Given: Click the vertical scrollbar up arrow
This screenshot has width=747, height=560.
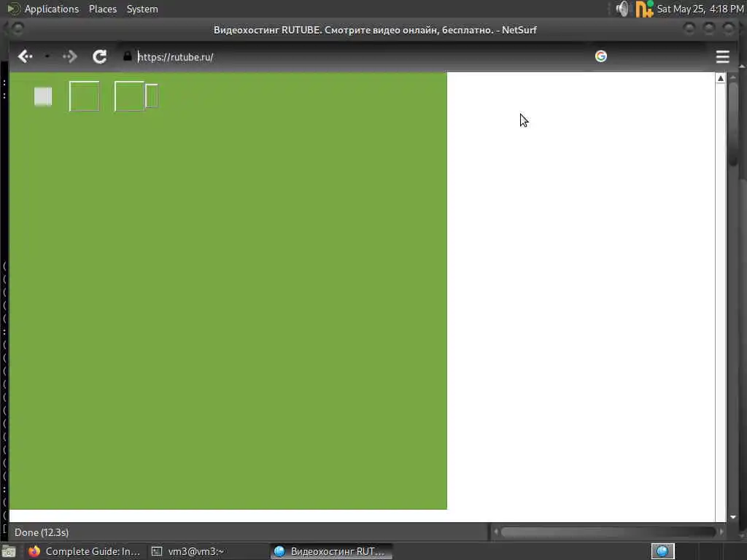Looking at the screenshot, I should click(720, 79).
